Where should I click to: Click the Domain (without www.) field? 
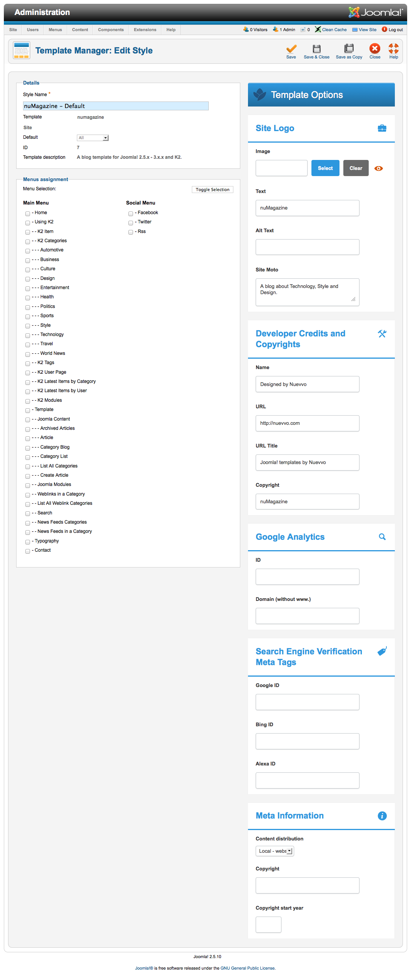point(308,616)
